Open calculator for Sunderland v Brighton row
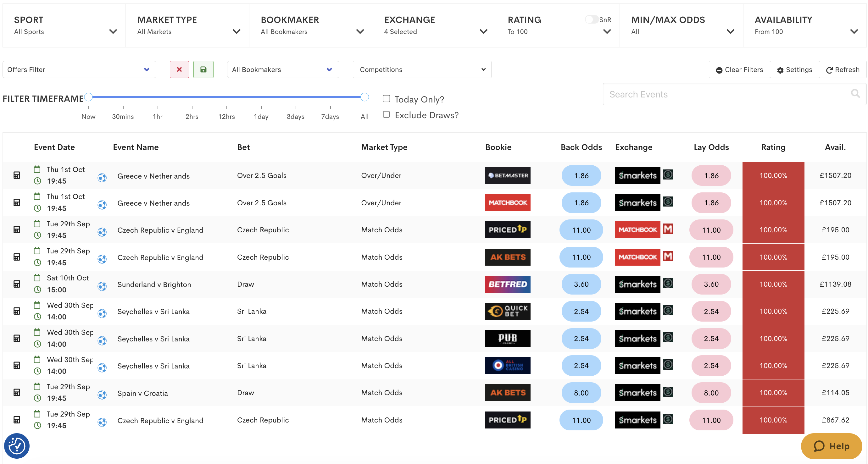Viewport: 868px width, 464px height. 17,284
